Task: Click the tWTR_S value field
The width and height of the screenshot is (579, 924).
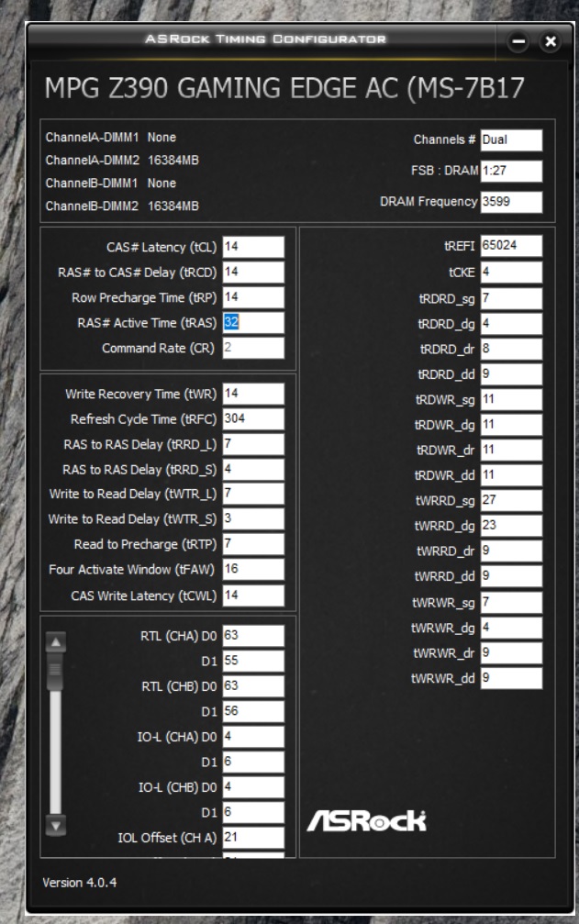Action: 253,519
